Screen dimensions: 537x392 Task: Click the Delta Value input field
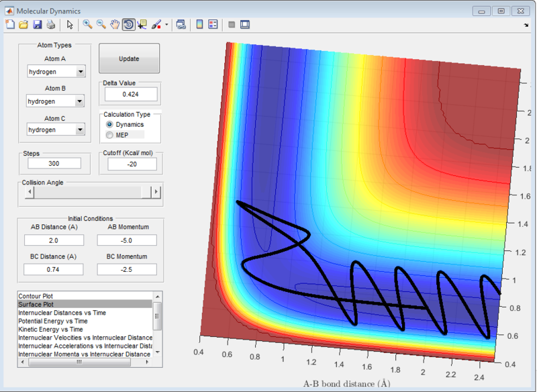tap(130, 95)
